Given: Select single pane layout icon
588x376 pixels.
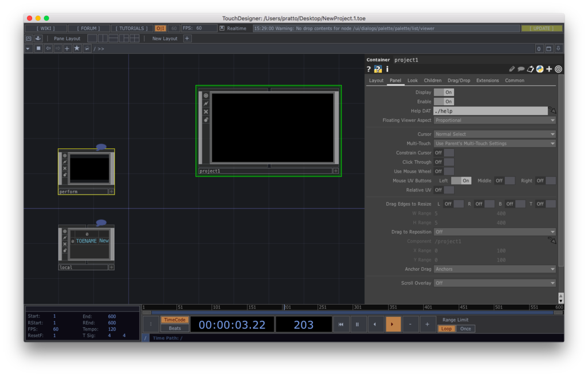Looking at the screenshot, I should [x=92, y=39].
